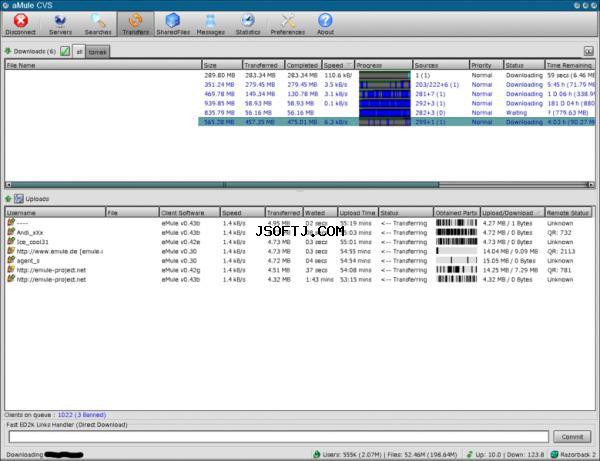Select the Andi_xXx upload row name

30,233
